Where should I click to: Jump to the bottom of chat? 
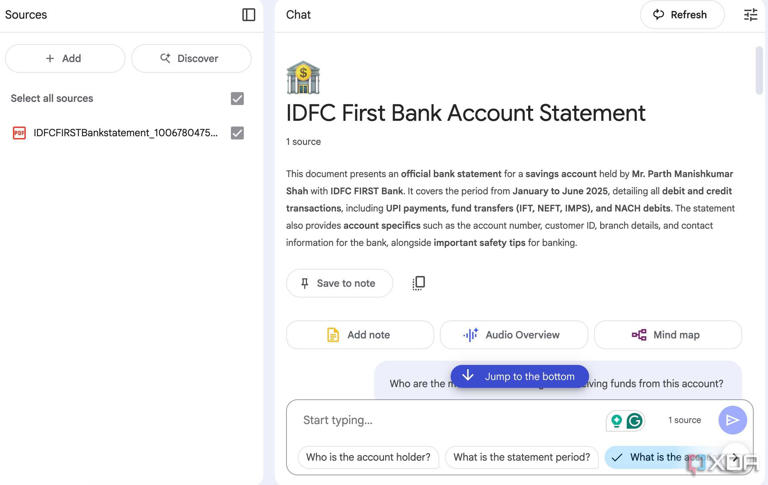pos(519,376)
